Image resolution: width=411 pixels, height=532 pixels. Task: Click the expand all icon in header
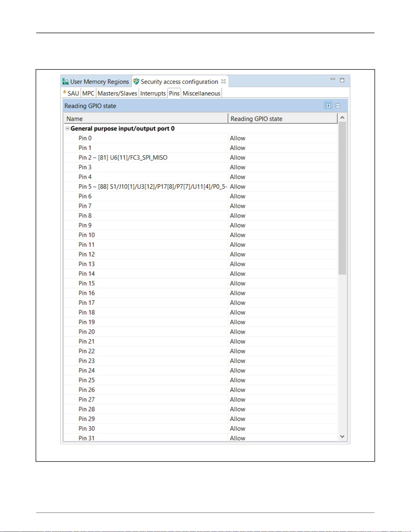(328, 106)
